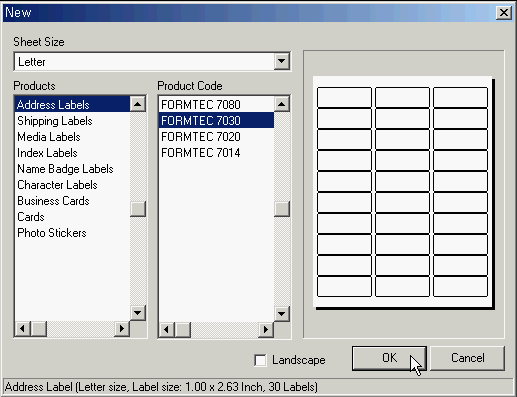517x397 pixels.
Task: Enable the Landscape checkbox
Action: (x=260, y=360)
